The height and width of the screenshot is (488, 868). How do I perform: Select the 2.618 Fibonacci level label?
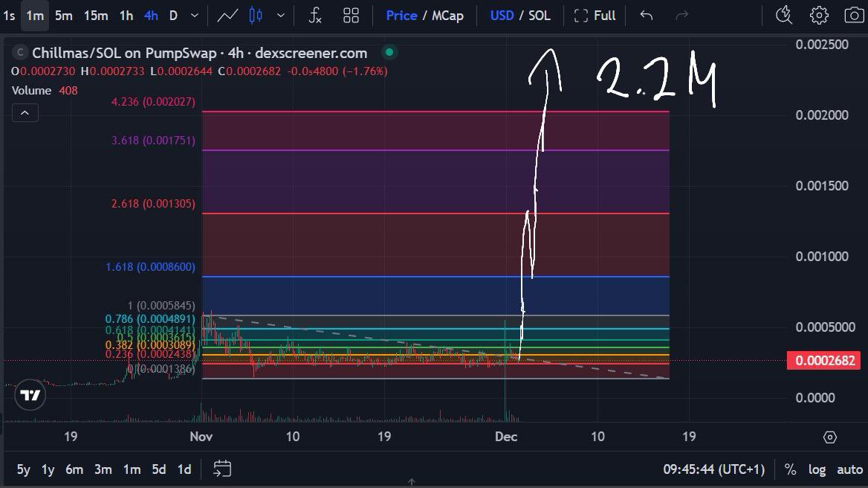click(x=153, y=204)
